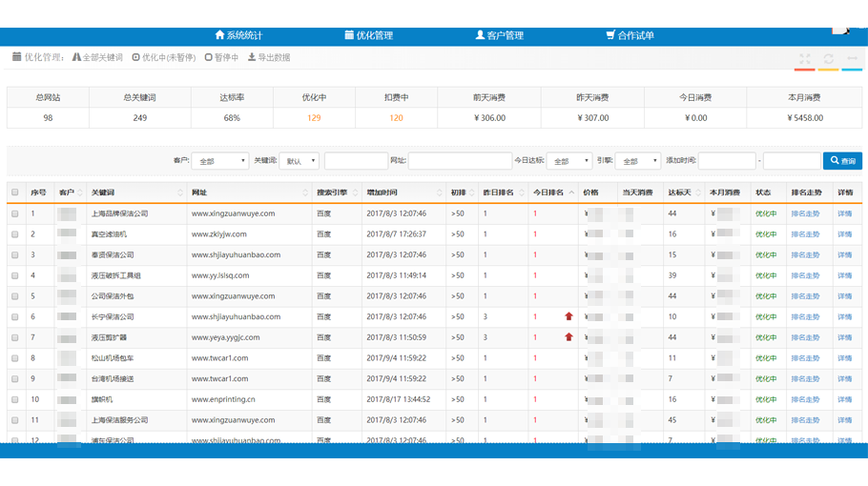Viewport: 868px width, 486px height.
Task: Check the checkbox for row 1
Action: tap(15, 213)
